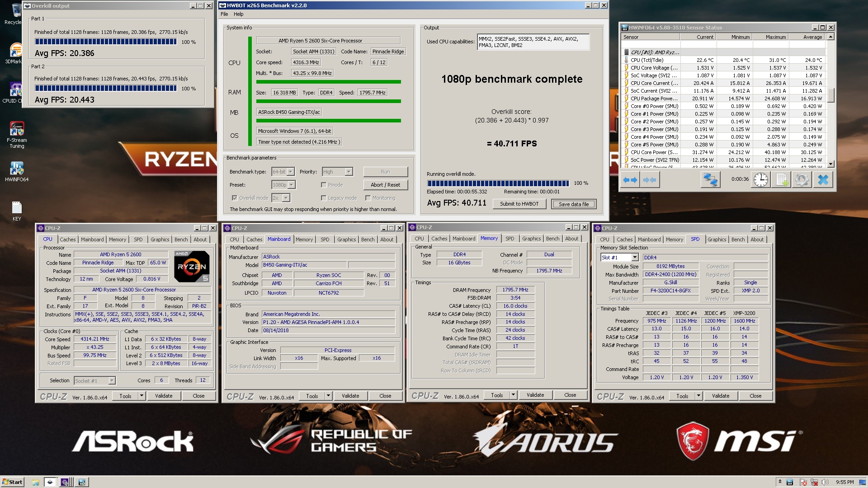Click the Abort / Reset button

385,185
